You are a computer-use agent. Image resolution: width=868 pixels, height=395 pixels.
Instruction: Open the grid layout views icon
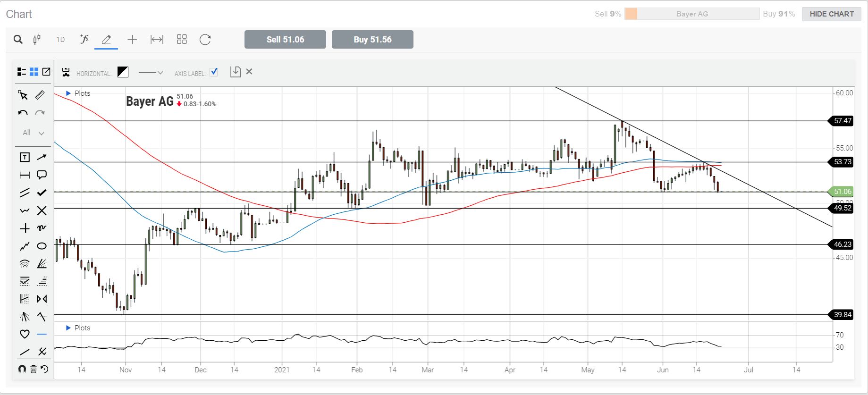[182, 40]
